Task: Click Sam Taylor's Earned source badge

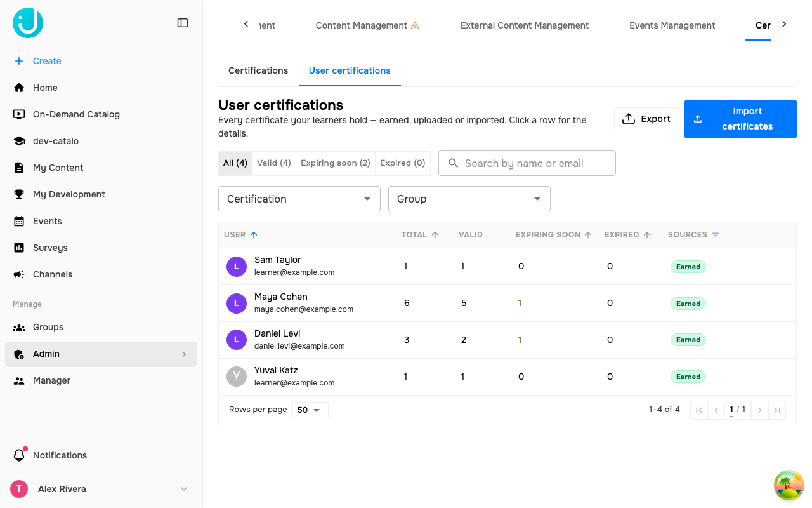Action: click(688, 267)
